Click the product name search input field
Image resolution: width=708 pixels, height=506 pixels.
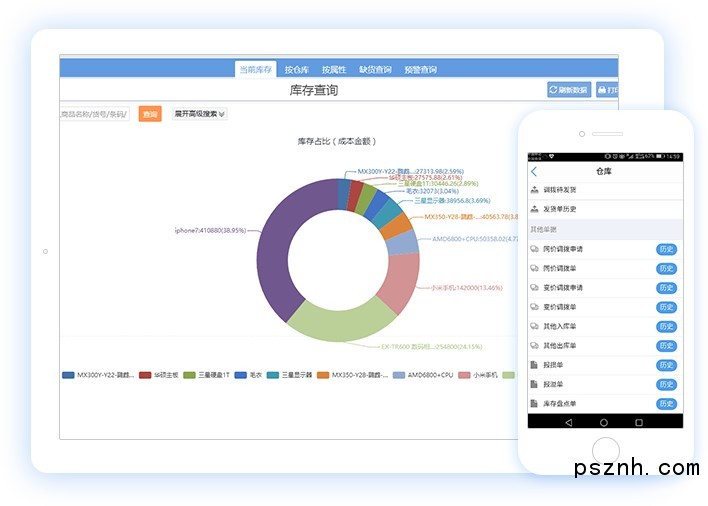(95, 114)
